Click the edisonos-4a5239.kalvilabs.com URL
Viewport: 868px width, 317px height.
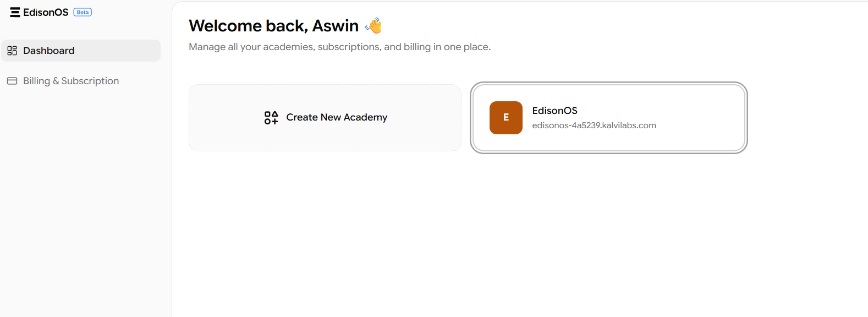pos(594,125)
